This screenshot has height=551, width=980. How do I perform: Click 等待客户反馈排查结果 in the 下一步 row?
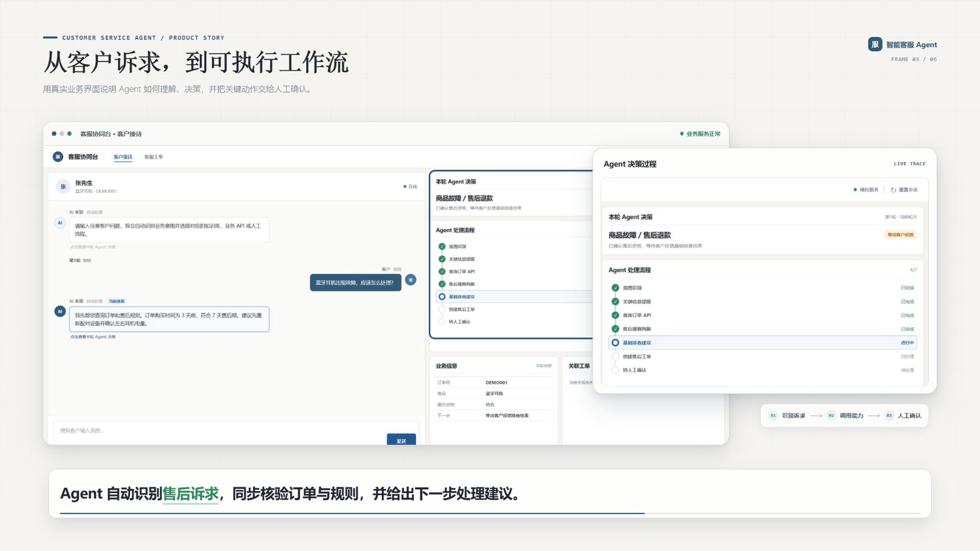(507, 416)
